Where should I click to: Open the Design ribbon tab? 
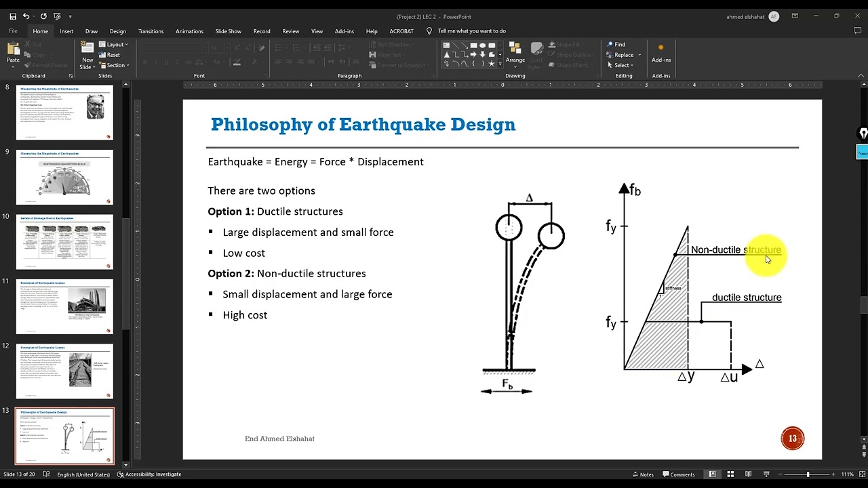coord(118,31)
